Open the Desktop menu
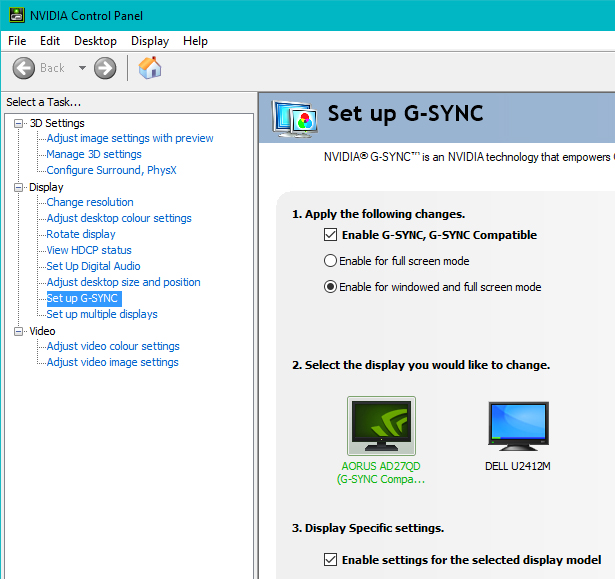Viewport: 615px width, 579px height. click(95, 41)
